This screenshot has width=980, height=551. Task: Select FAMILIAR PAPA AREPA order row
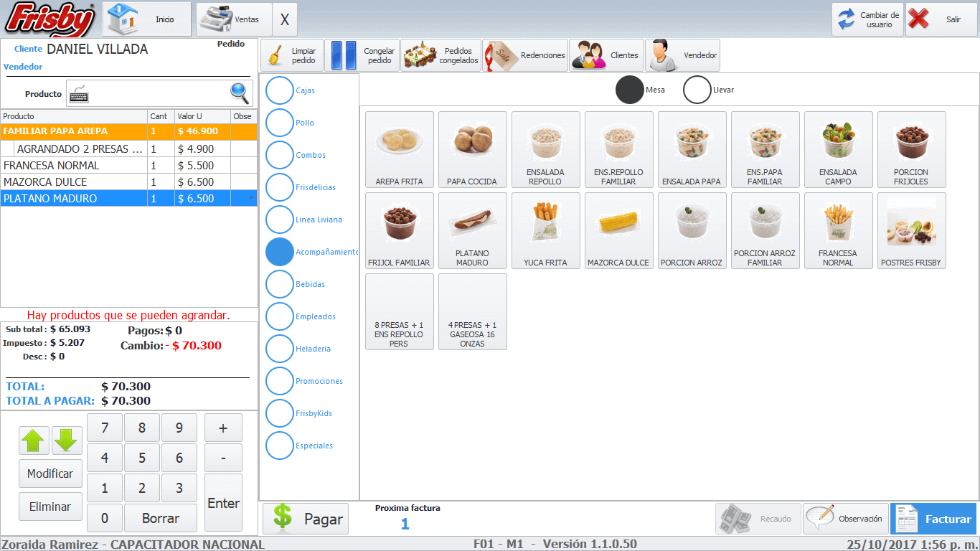click(x=128, y=132)
